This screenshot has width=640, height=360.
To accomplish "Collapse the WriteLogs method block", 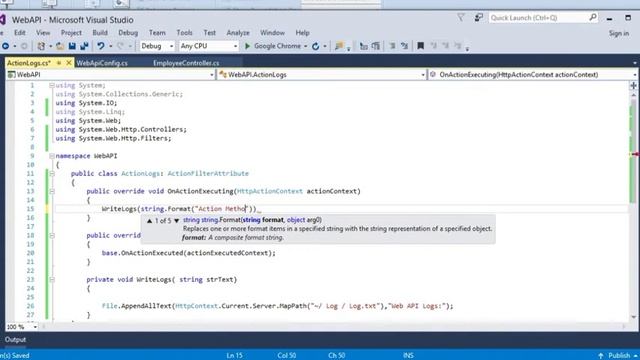I will click(x=52, y=280).
